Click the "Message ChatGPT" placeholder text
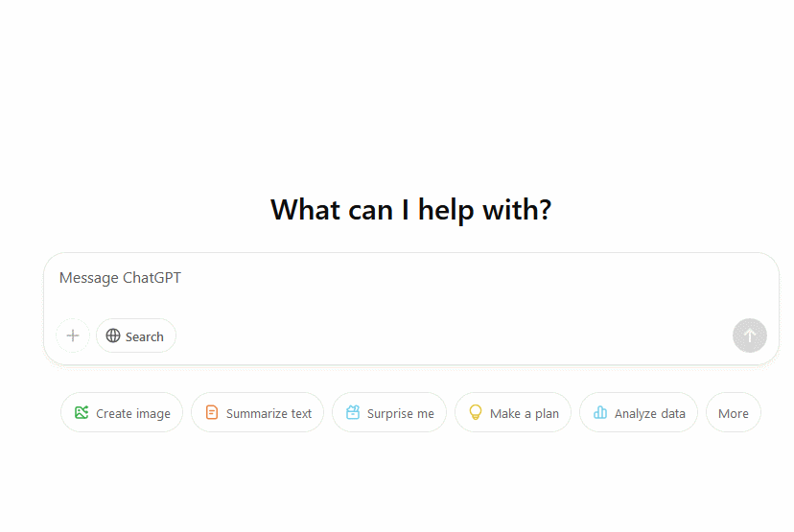This screenshot has width=794, height=532. coord(120,278)
